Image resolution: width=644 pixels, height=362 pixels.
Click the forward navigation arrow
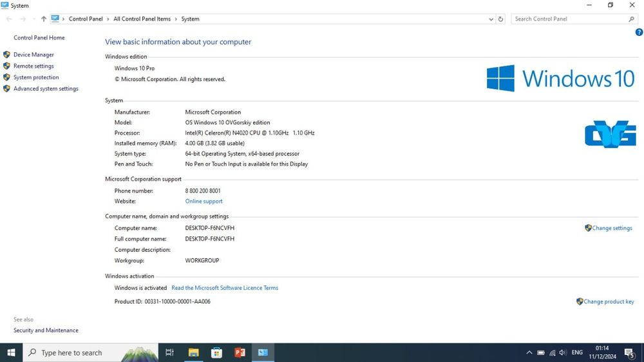pos(23,19)
